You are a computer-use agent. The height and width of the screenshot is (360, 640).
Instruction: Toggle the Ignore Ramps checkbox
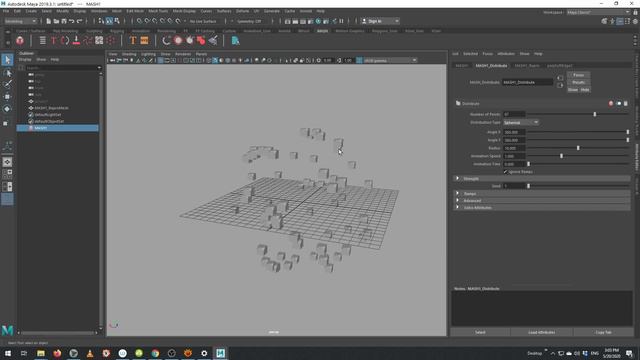[505, 172]
